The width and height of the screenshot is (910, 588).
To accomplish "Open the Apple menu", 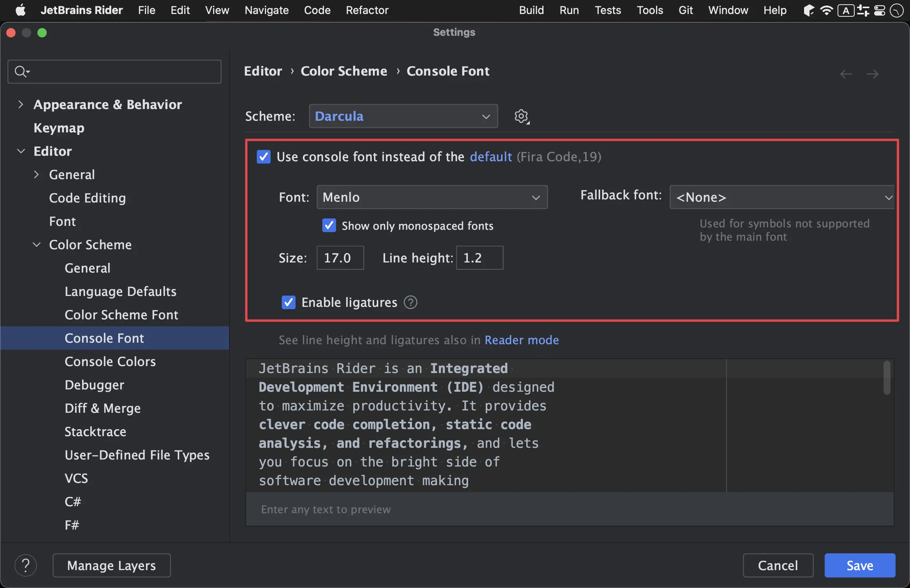I will point(20,10).
